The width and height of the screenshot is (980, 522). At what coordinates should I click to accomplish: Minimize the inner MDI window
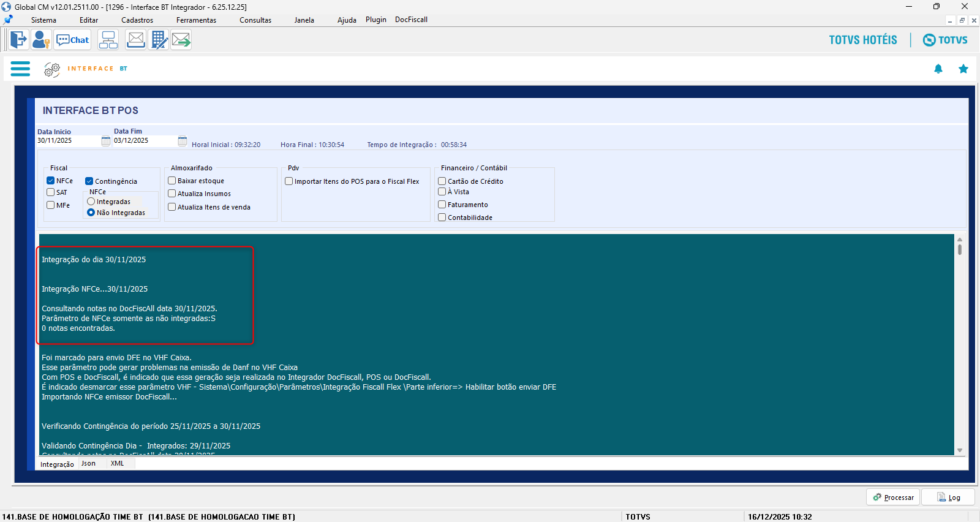pos(950,20)
